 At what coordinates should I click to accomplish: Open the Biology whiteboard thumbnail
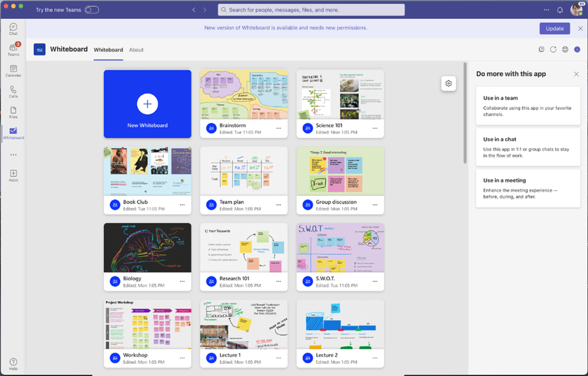(147, 248)
